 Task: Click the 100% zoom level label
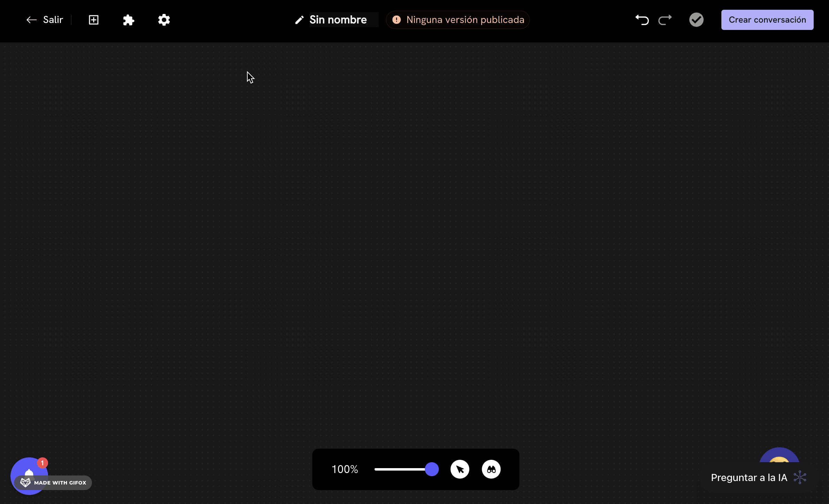345,469
